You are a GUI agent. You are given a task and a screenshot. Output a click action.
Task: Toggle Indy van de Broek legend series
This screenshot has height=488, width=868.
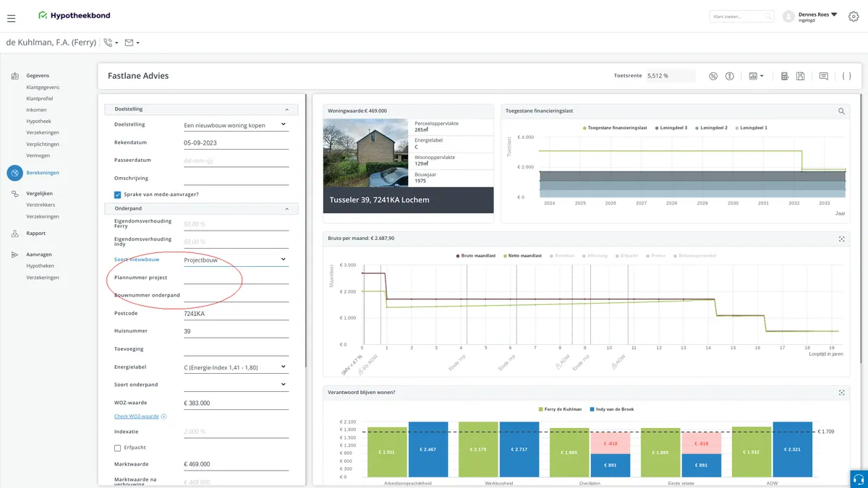tap(611, 409)
